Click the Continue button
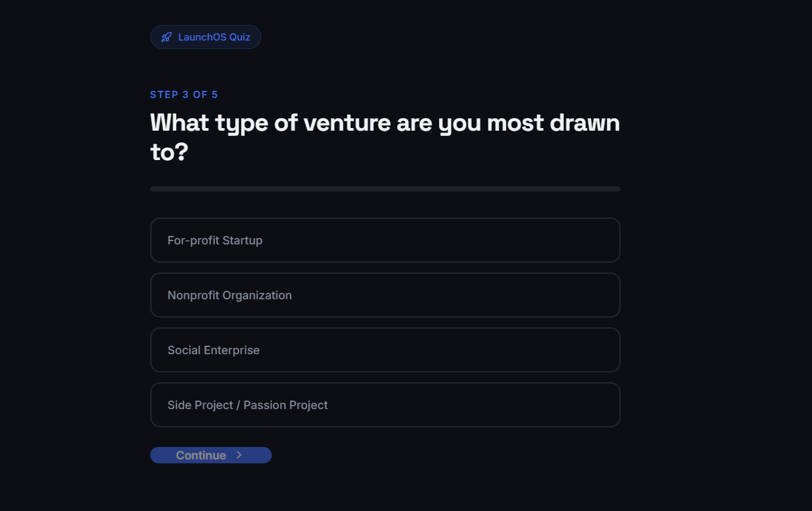This screenshot has height=511, width=812. (211, 455)
